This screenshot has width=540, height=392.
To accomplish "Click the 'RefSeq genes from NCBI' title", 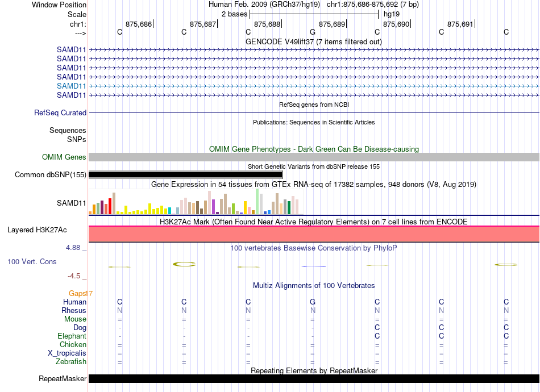I will (x=314, y=105).
